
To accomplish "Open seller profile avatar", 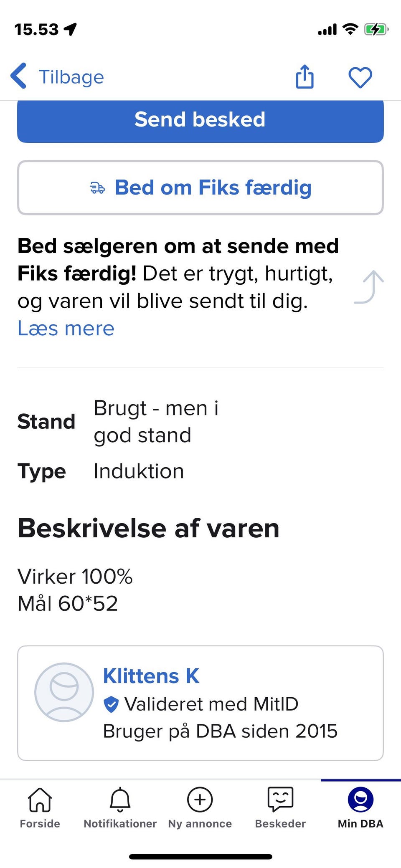I will point(64,692).
